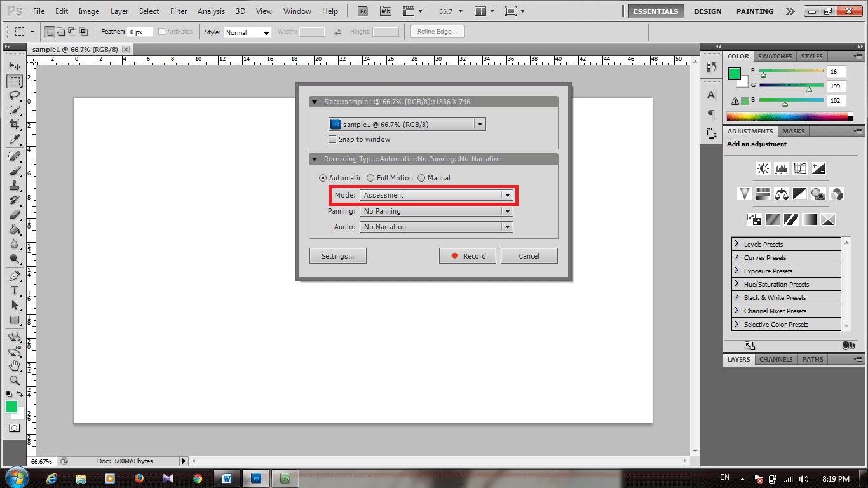The height and width of the screenshot is (488, 868).
Task: Select the Pen tool
Action: tap(15, 276)
